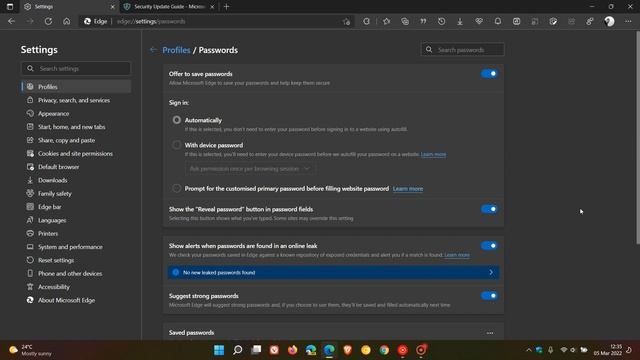Open the Citations quote icon
Screen dimensions: 640x360
(423, 21)
